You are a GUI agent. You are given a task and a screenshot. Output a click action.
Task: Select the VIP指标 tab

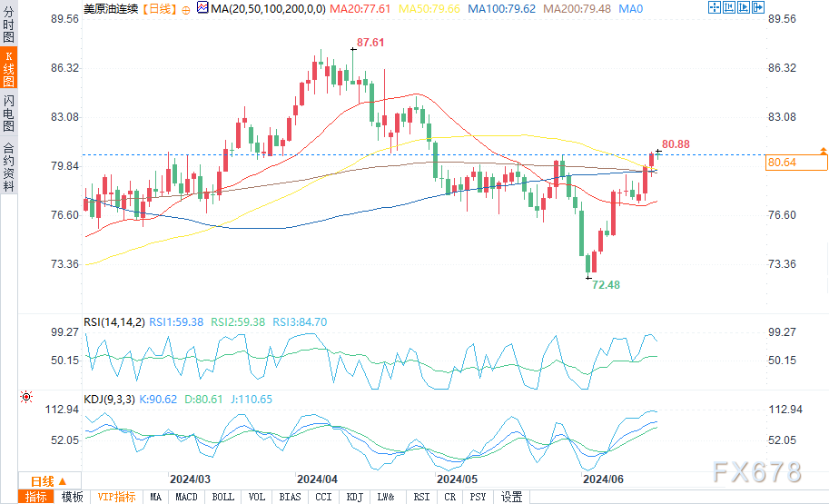click(117, 497)
